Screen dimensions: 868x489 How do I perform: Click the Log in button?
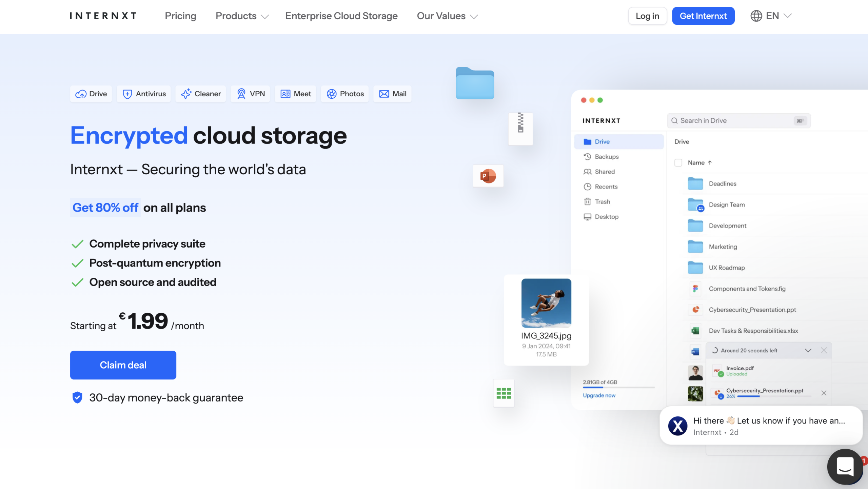pyautogui.click(x=647, y=16)
